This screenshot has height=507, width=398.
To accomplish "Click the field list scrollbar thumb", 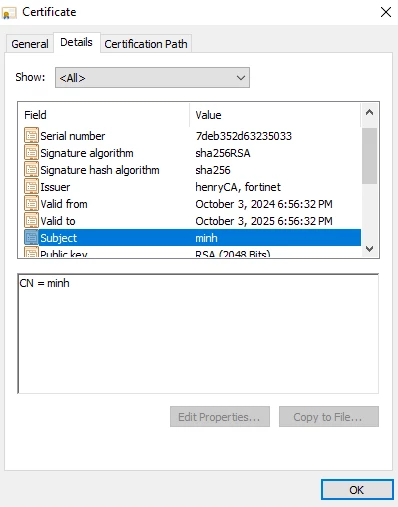I will (x=369, y=156).
